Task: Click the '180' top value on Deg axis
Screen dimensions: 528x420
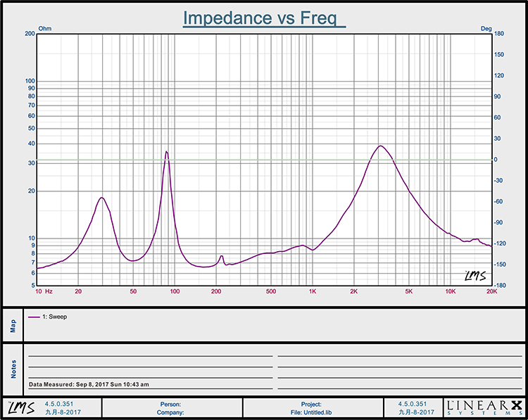Action: pyautogui.click(x=499, y=34)
